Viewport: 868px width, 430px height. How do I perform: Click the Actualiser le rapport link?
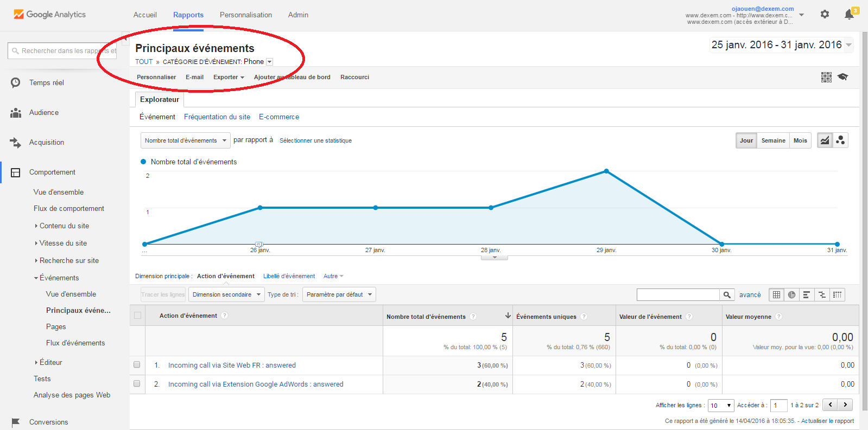(x=827, y=421)
